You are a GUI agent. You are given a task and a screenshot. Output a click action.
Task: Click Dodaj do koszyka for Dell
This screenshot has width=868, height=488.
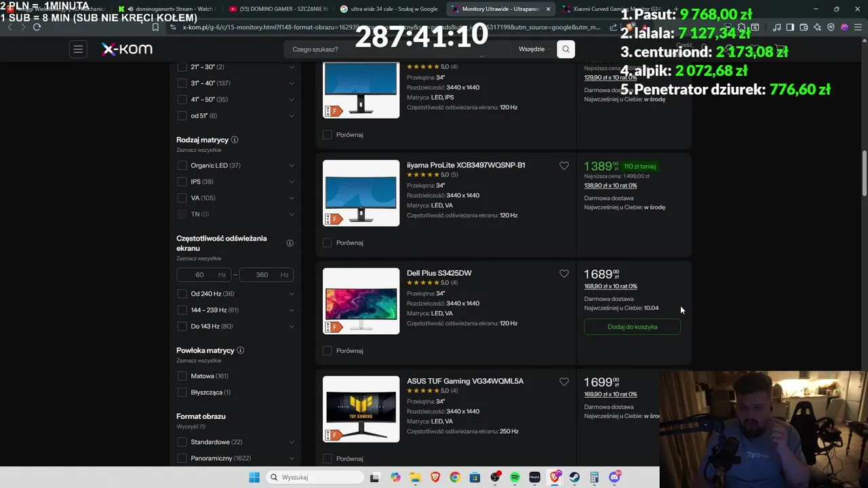coord(632,327)
